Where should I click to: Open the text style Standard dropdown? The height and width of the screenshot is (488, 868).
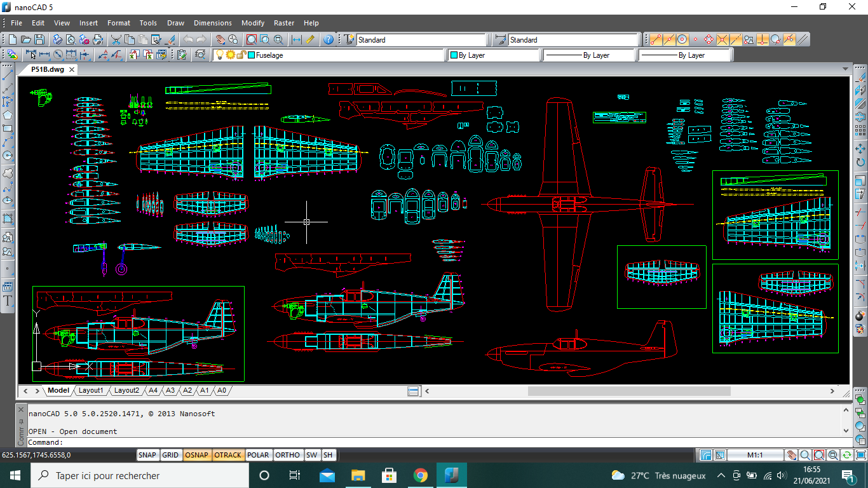click(x=419, y=40)
